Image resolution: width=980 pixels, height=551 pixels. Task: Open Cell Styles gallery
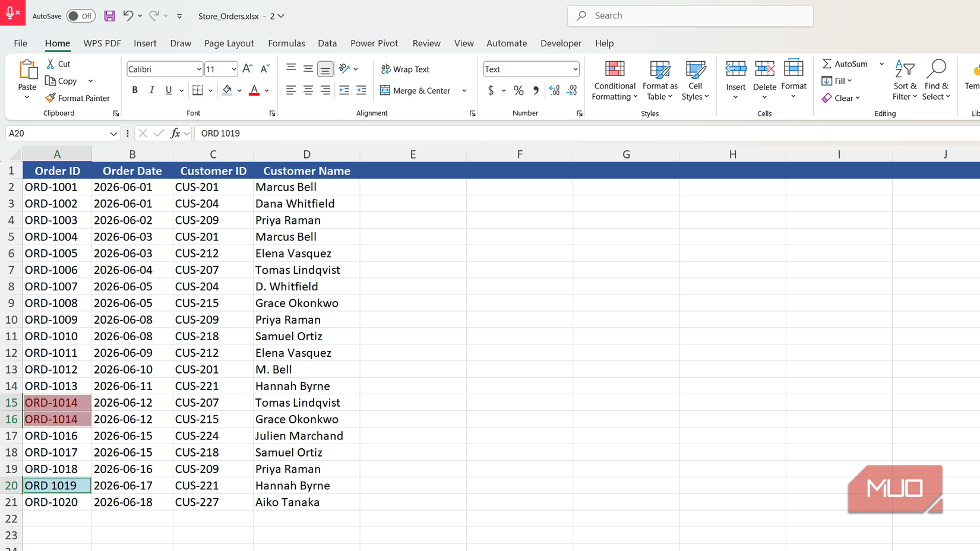[x=695, y=81]
